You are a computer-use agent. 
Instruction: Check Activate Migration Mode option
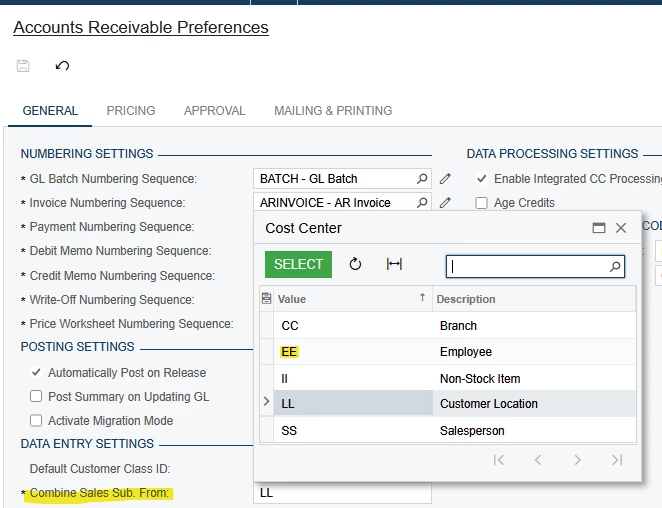pyautogui.click(x=37, y=421)
